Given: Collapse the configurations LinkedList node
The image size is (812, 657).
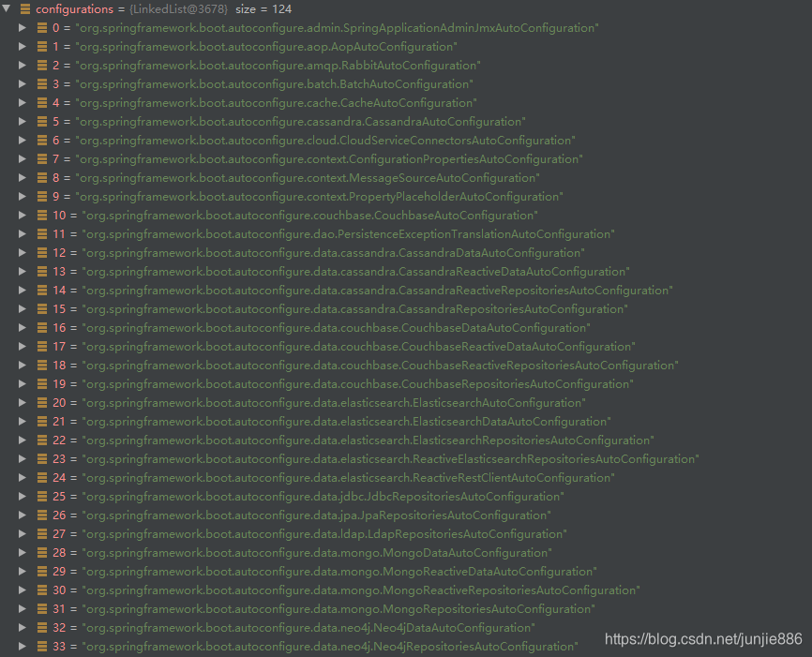Looking at the screenshot, I should [x=7, y=8].
